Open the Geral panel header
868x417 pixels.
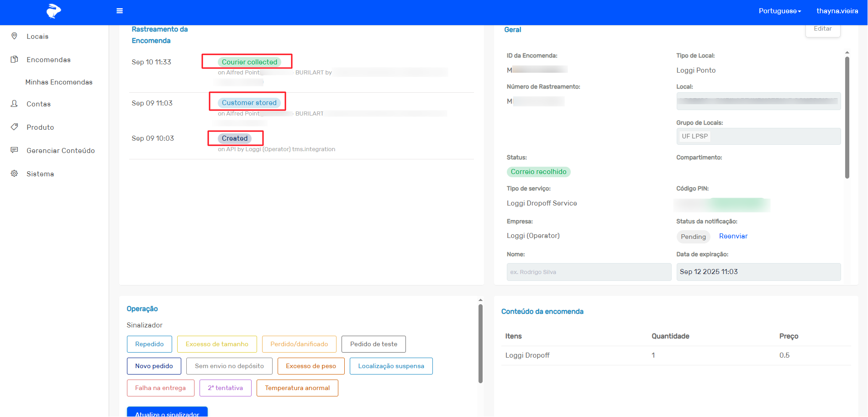(512, 29)
